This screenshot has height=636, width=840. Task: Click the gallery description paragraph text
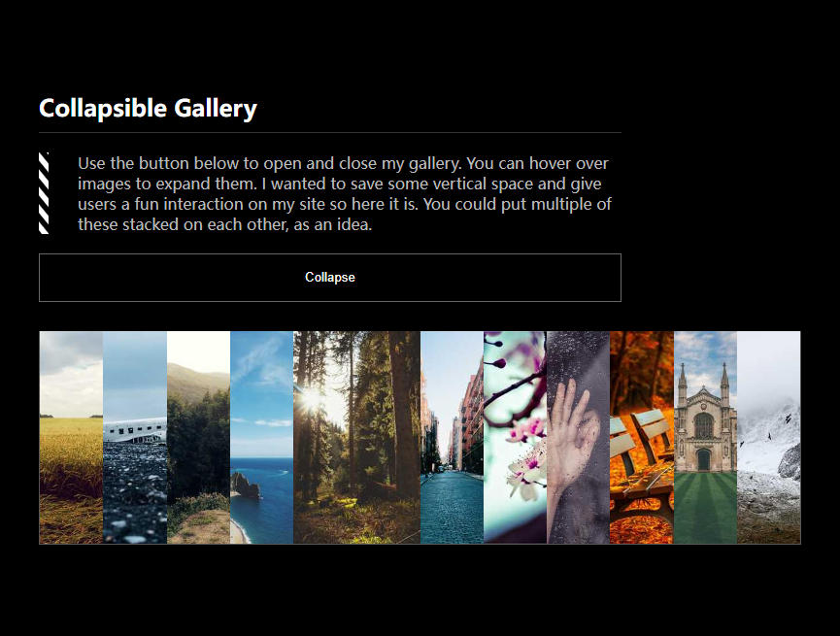(345, 193)
